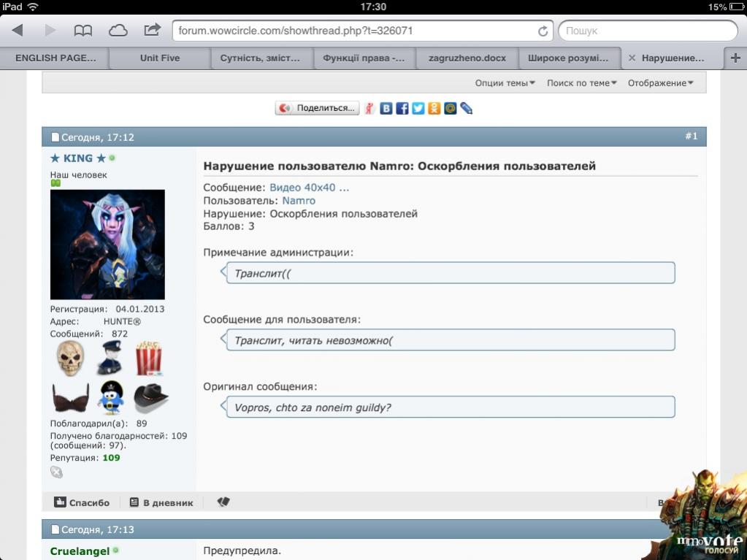The height and width of the screenshot is (560, 747).
Task: Tap the browser back arrow
Action: point(18,31)
